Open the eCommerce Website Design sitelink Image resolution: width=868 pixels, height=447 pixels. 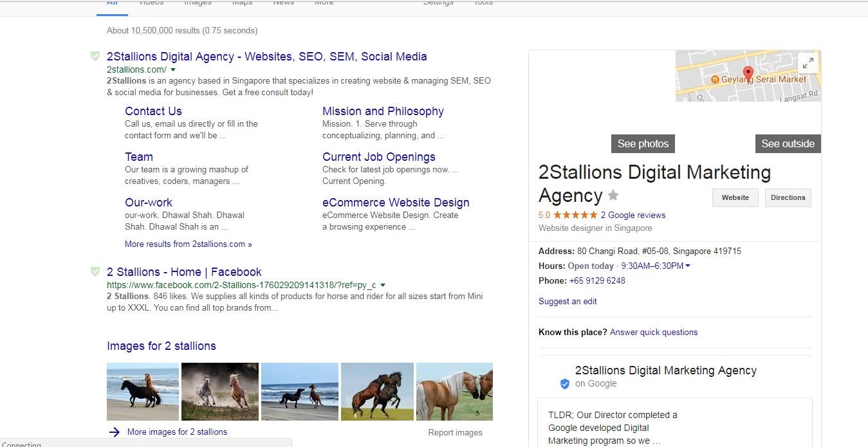click(396, 203)
